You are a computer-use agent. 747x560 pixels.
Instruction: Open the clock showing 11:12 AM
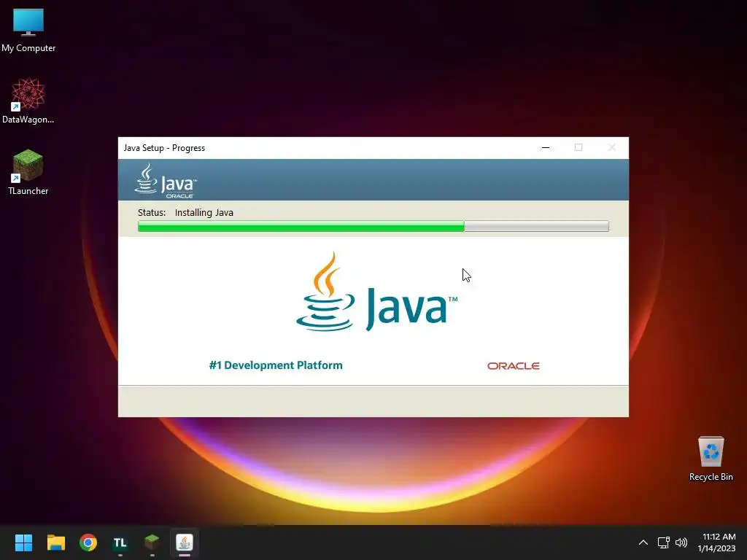coord(717,542)
